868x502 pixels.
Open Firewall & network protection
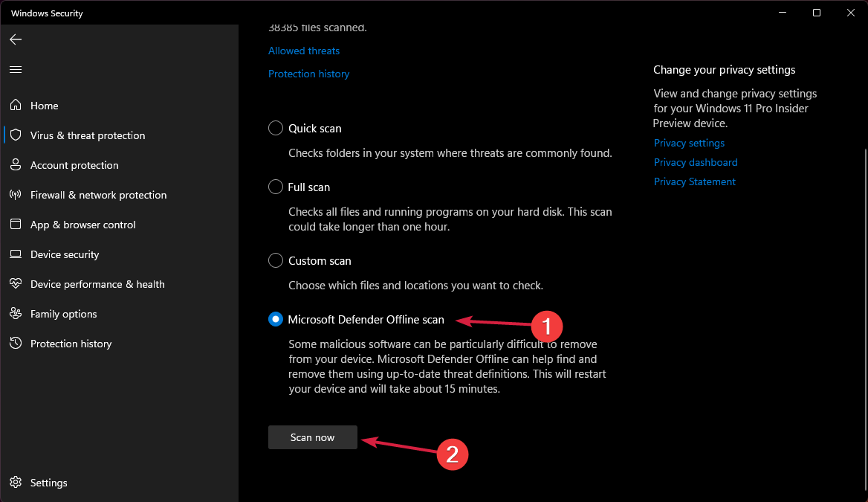click(16, 195)
